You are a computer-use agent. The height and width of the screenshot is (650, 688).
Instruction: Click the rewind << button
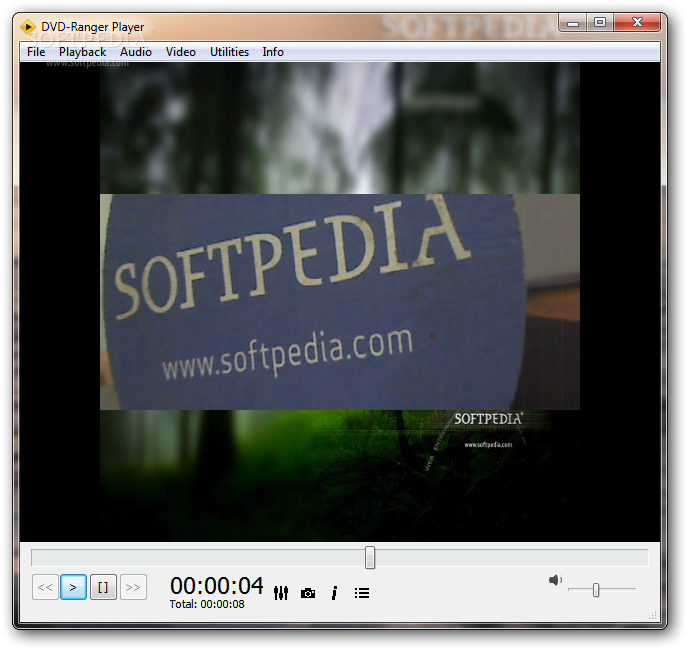point(45,587)
